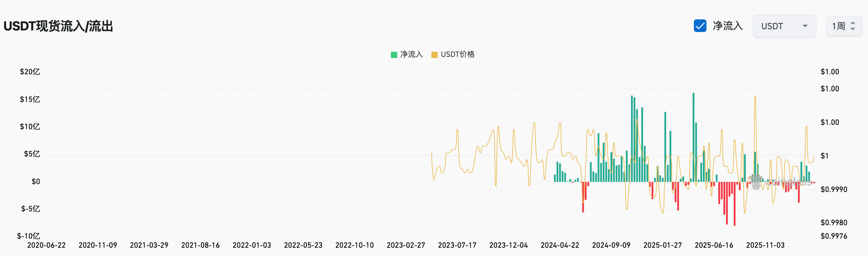Uncheck the 净流入 checkbox

point(700,26)
